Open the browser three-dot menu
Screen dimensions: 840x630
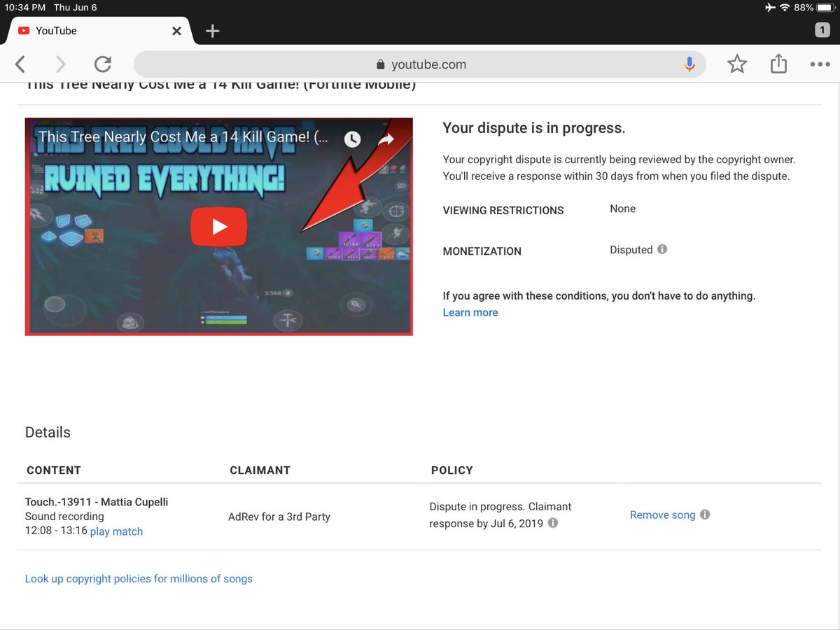[x=820, y=64]
